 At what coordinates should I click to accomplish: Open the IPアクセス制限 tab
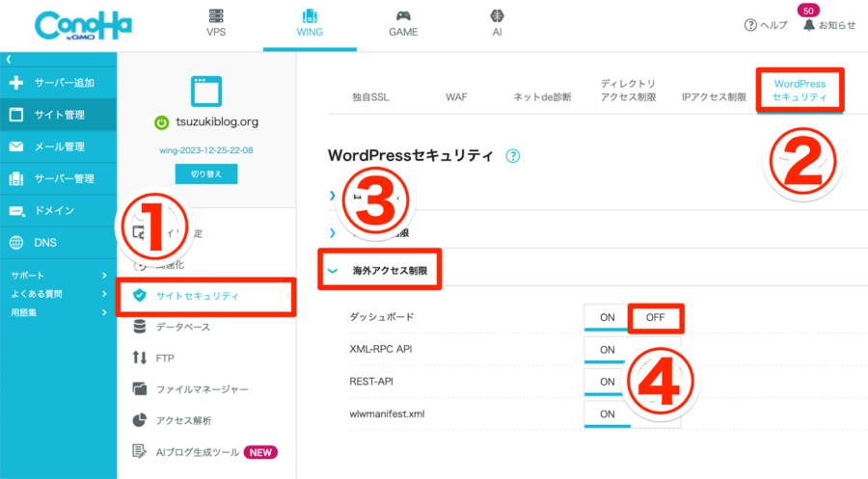point(714,97)
